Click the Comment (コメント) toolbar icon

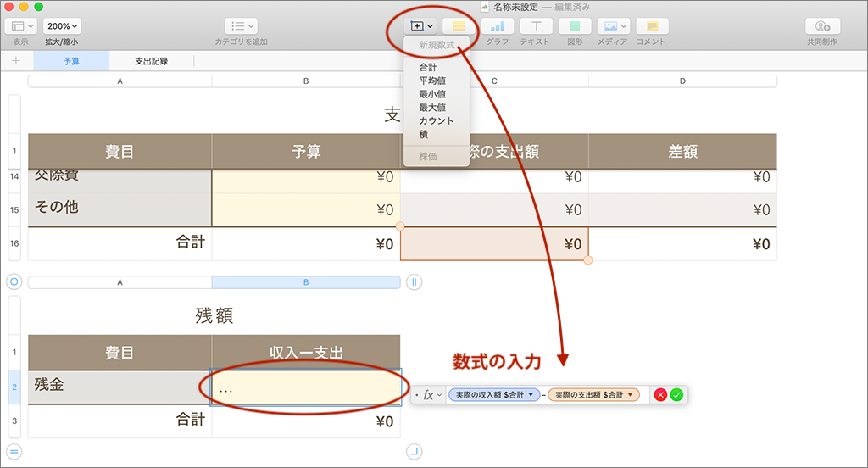tap(652, 26)
